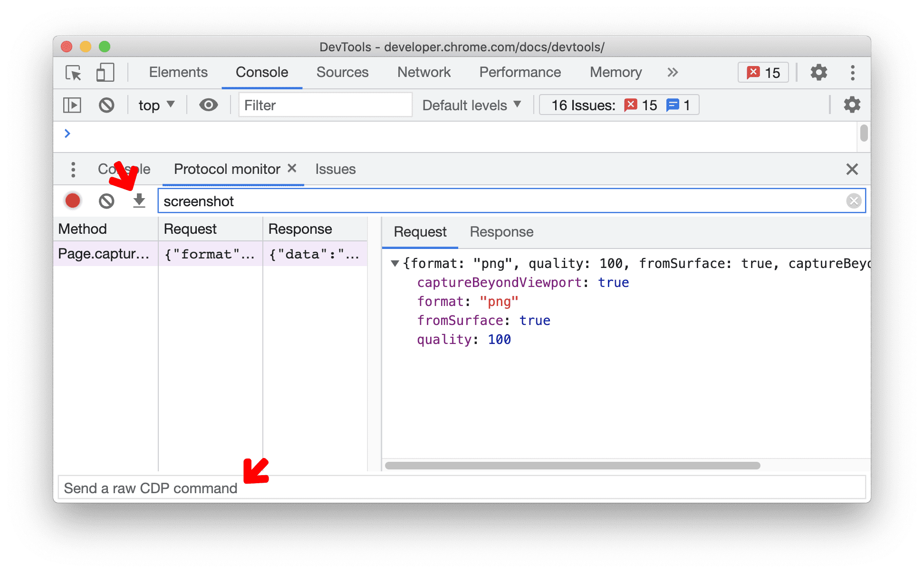The width and height of the screenshot is (924, 573).
Task: Click the block requests icon in Console toolbar
Action: (107, 105)
